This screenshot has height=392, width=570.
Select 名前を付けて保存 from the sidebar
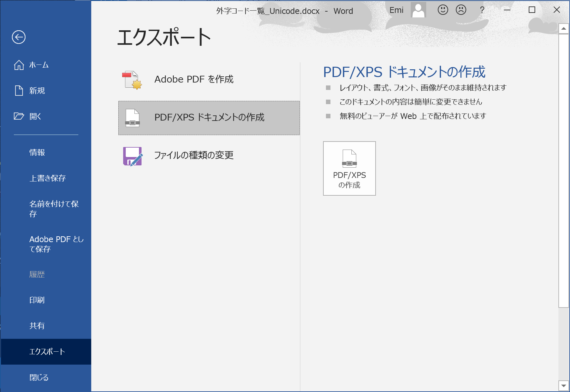54,209
